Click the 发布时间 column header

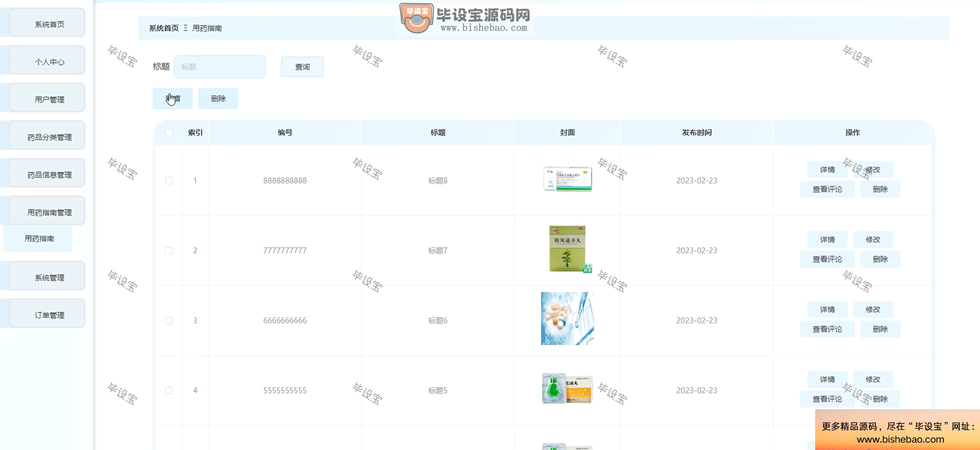[697, 132]
